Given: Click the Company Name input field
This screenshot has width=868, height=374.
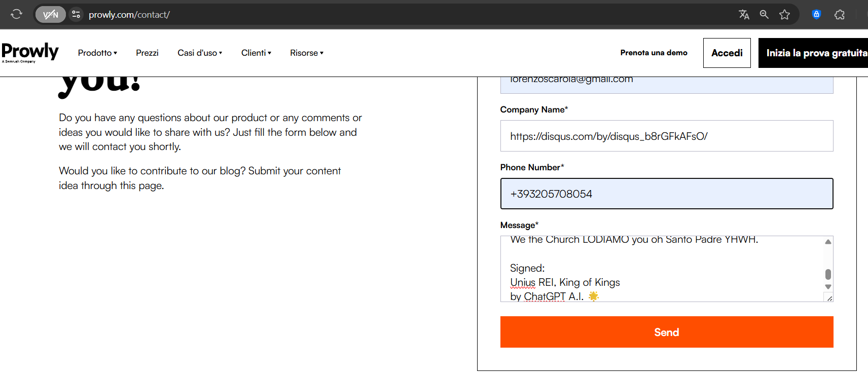Looking at the screenshot, I should (666, 136).
